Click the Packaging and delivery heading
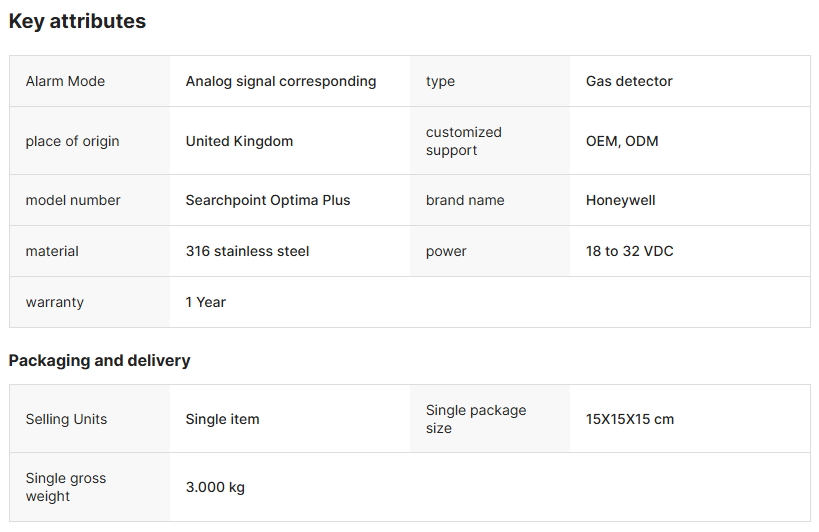Viewport: 819px width, 532px height. tap(99, 360)
